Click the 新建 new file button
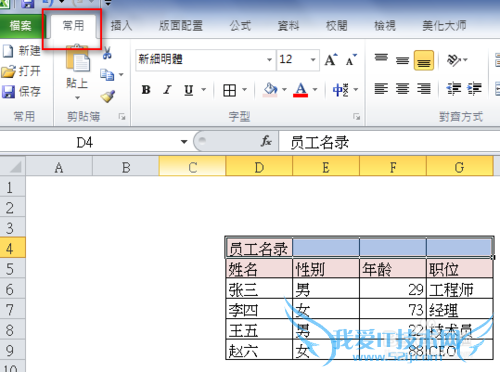 point(22,51)
